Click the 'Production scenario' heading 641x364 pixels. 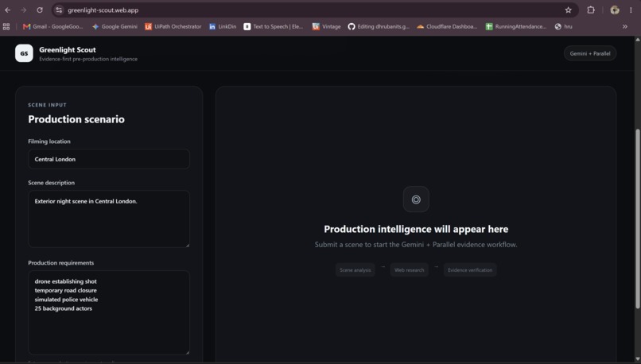(76, 119)
